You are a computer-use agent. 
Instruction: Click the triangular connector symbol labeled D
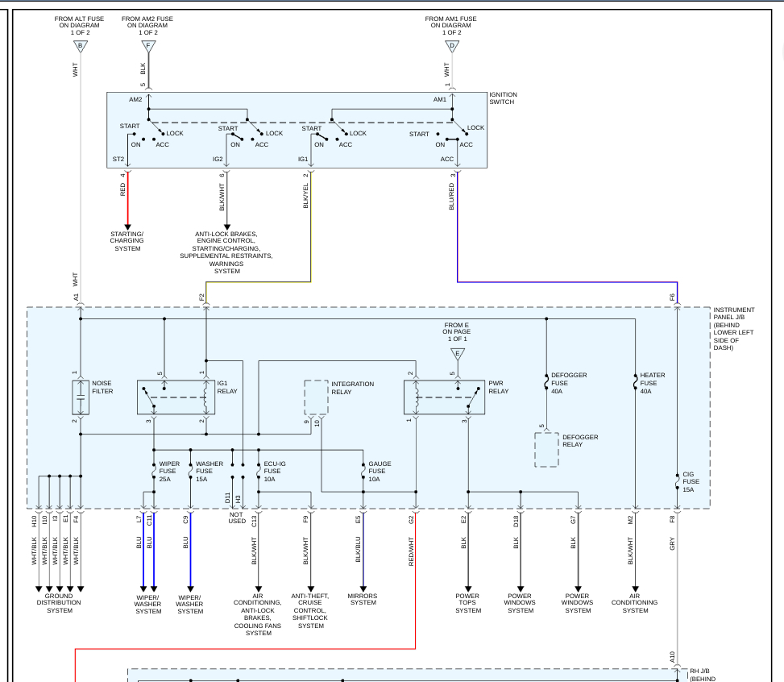click(x=452, y=46)
